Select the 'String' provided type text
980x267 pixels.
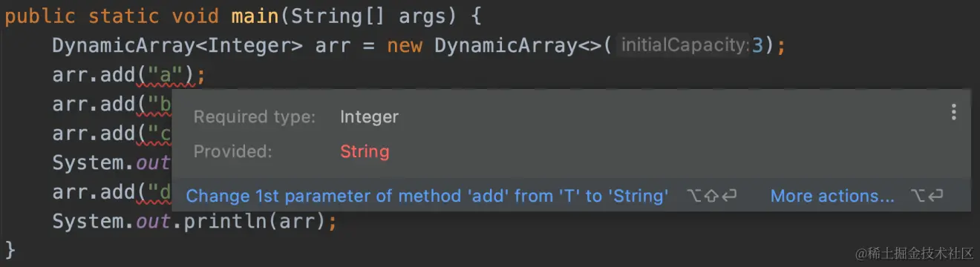(365, 151)
